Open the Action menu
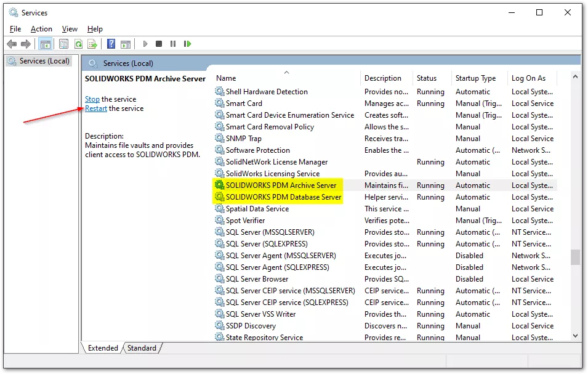 coord(41,29)
